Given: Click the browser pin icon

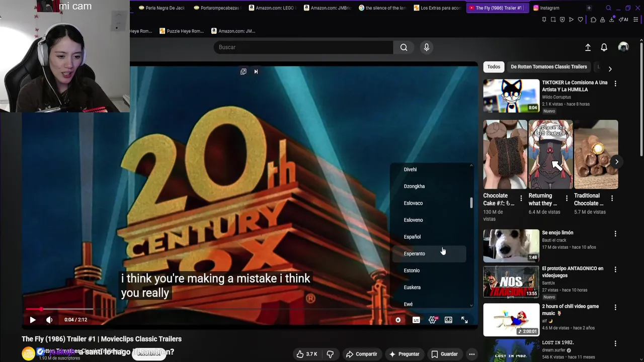Looking at the screenshot, I should click(544, 20).
